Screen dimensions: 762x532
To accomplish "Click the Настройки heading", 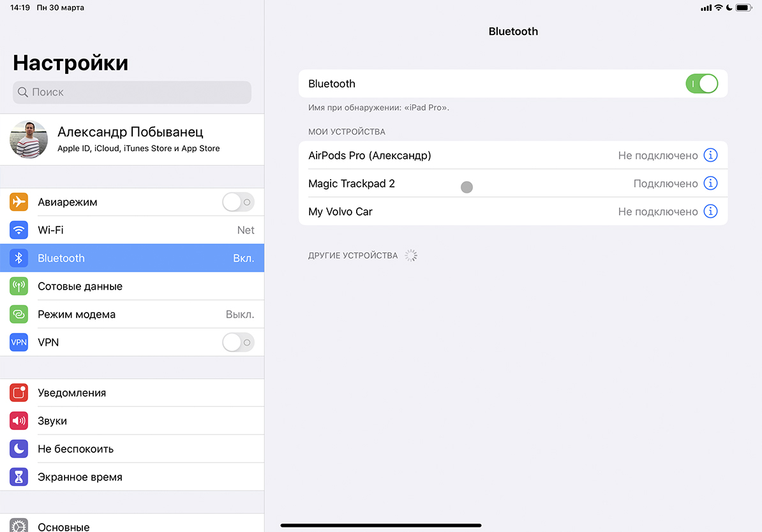I will pyautogui.click(x=70, y=63).
